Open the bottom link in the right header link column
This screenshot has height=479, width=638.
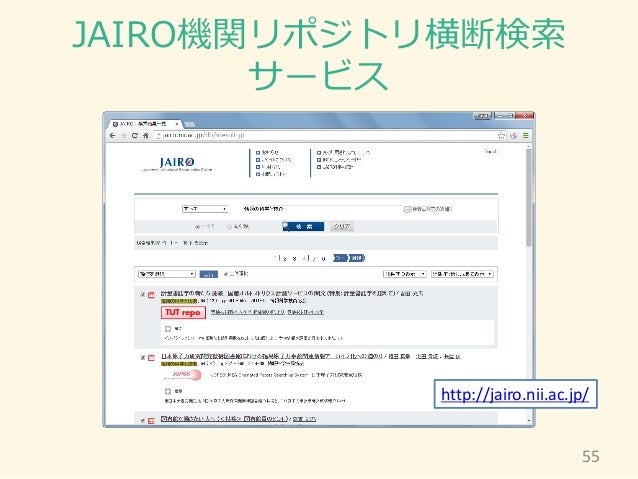[x=335, y=167]
